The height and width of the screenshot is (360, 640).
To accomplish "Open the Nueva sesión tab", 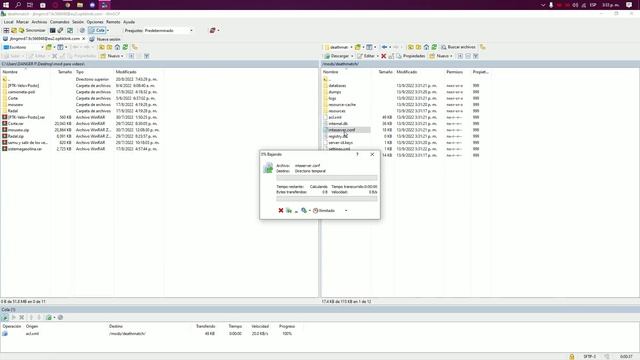I will (105, 39).
